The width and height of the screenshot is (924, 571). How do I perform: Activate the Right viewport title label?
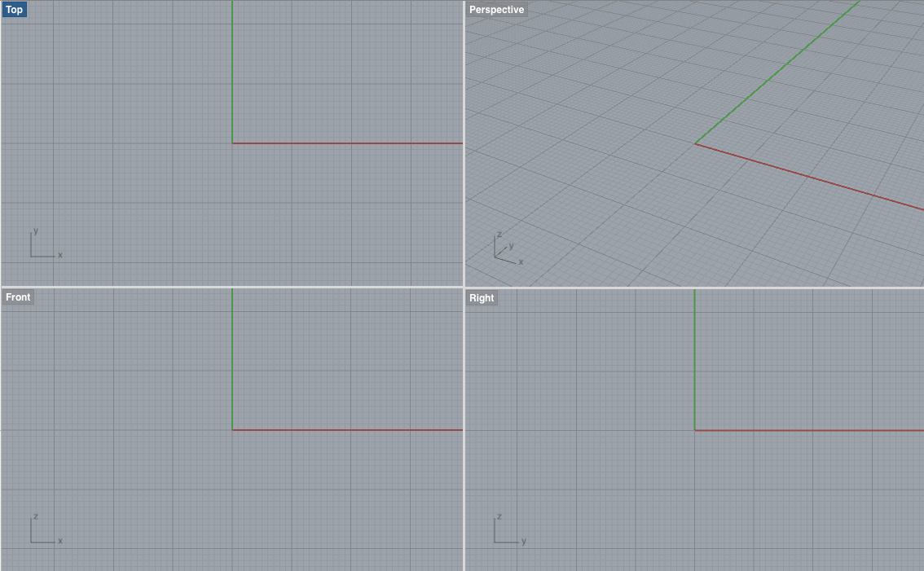pyautogui.click(x=482, y=297)
